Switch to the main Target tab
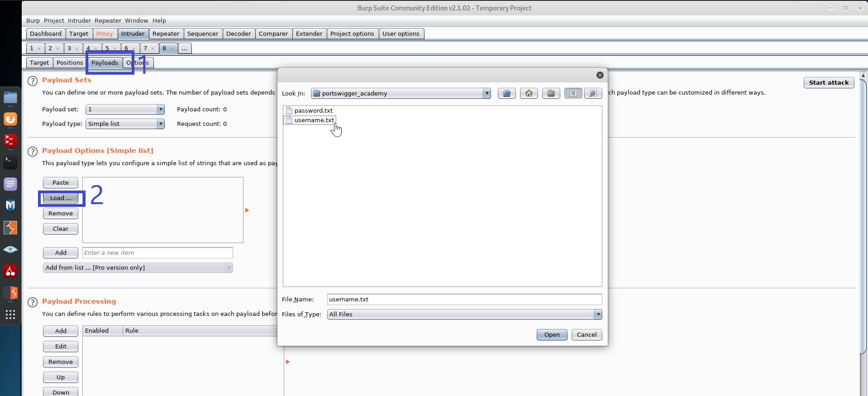Image resolution: width=868 pixels, height=396 pixels. click(79, 34)
